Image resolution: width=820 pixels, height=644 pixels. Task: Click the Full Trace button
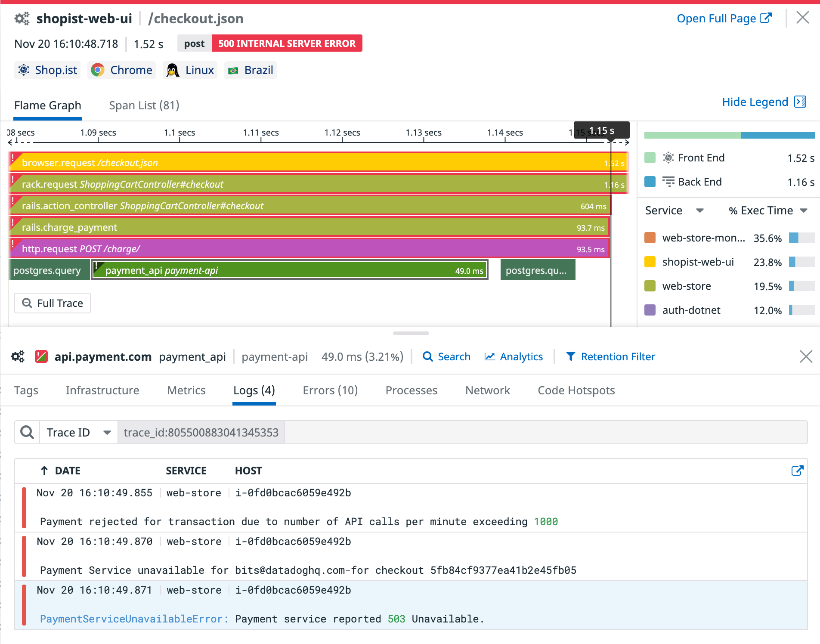[x=52, y=303]
